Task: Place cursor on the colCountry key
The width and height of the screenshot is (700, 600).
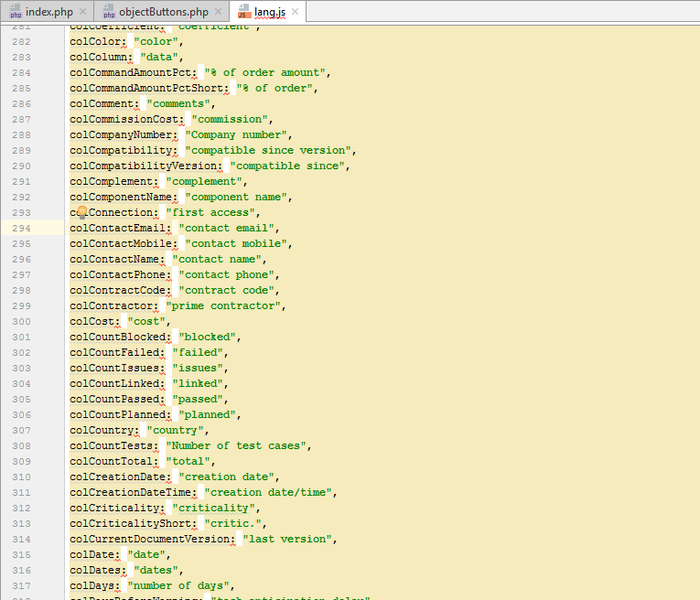Action: pos(102,430)
